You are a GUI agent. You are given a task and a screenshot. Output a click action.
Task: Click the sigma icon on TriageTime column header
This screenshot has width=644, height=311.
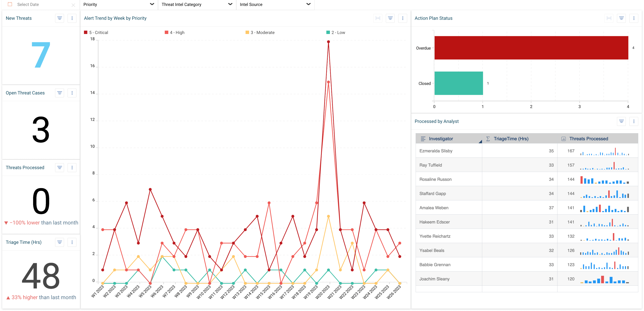pos(488,139)
